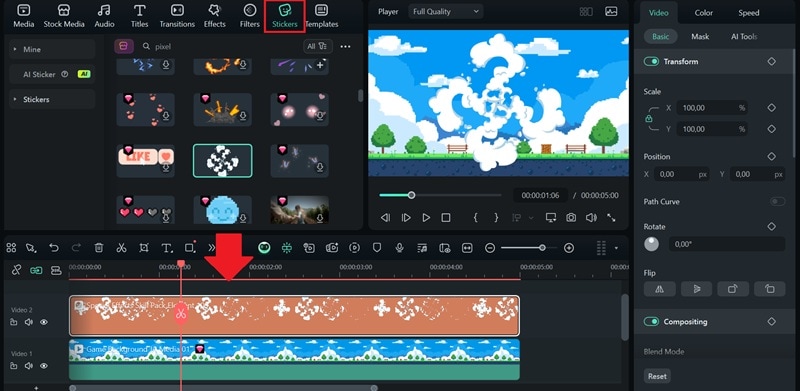This screenshot has height=391, width=800.
Task: Expand more tools double-chevron
Action: tap(212, 248)
